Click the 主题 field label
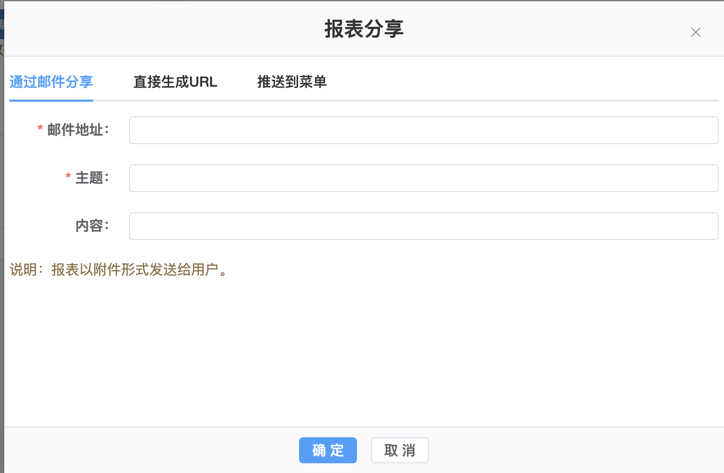Image resolution: width=724 pixels, height=473 pixels. click(92, 178)
